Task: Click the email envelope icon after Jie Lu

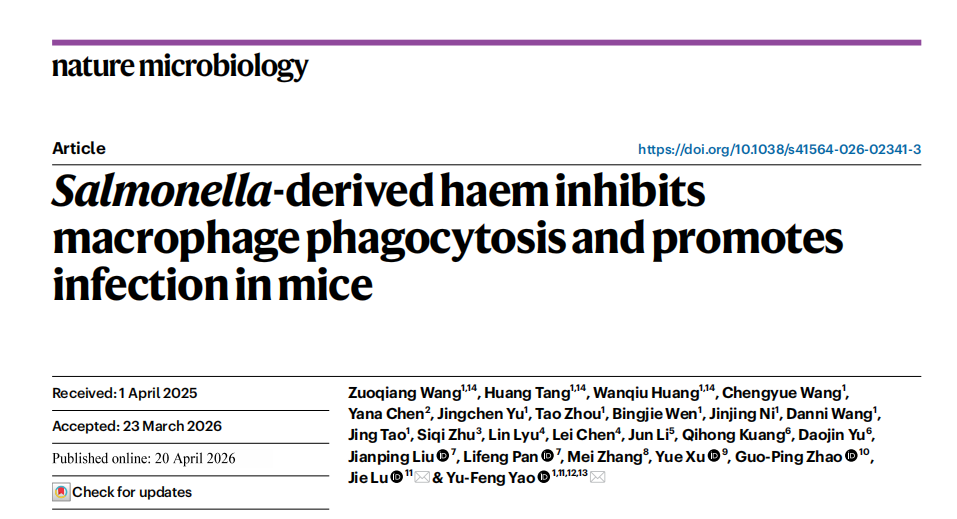Action: click(x=422, y=477)
